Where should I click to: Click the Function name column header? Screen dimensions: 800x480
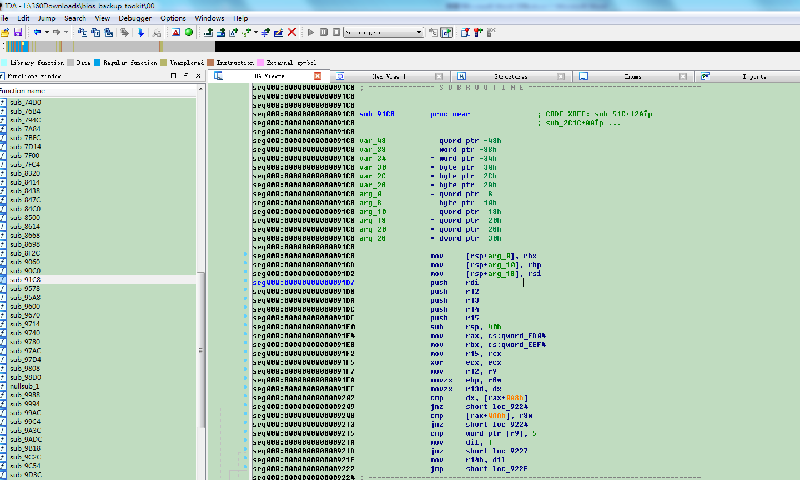coord(30,90)
